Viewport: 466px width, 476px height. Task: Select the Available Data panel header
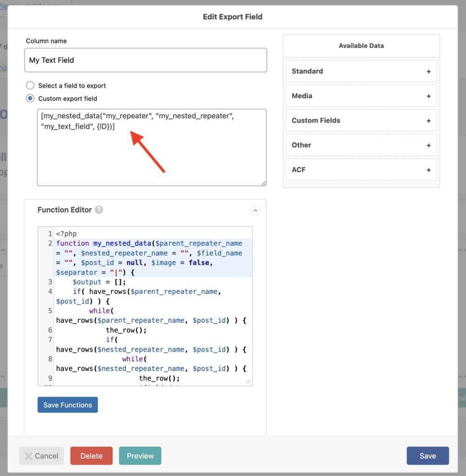361,45
